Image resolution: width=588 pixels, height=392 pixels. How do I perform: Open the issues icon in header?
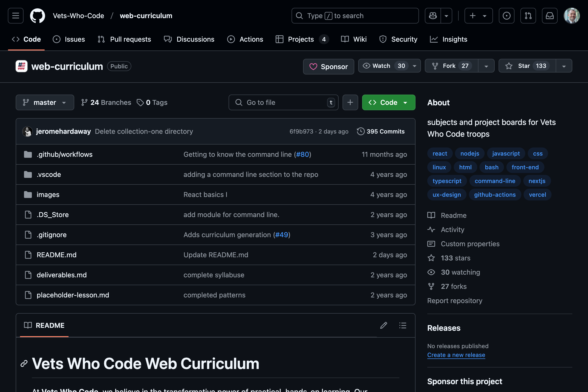(x=506, y=16)
